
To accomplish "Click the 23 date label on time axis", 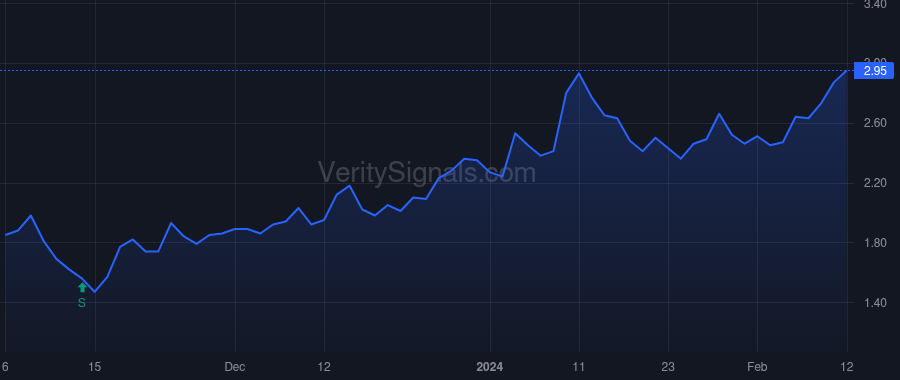I will 668,367.
